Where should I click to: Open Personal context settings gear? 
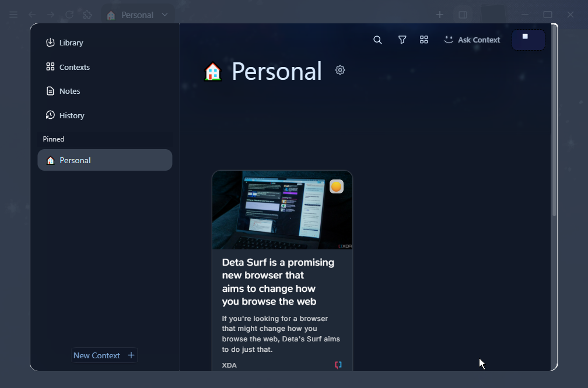pyautogui.click(x=340, y=70)
